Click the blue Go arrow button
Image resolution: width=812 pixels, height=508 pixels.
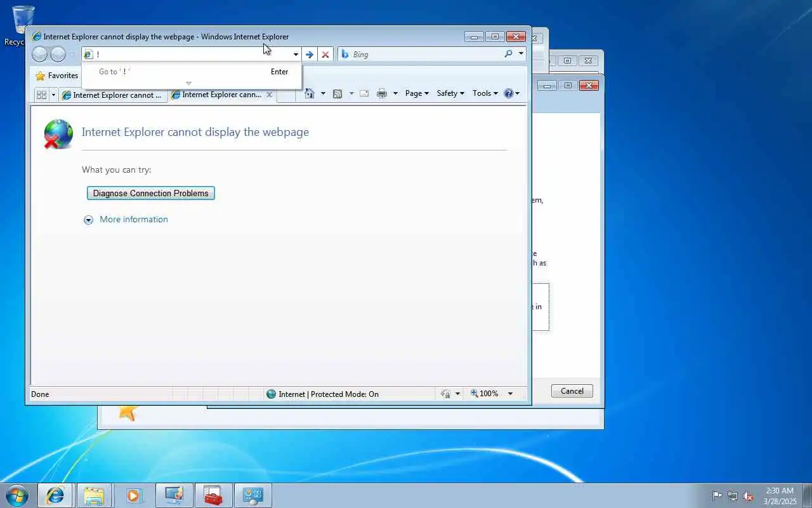click(x=310, y=55)
